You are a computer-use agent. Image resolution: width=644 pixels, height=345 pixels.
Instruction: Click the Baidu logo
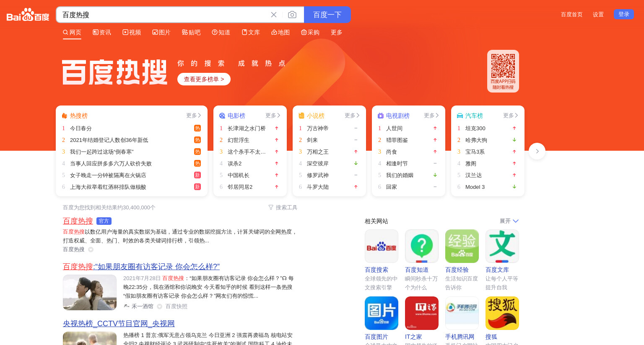tap(28, 15)
